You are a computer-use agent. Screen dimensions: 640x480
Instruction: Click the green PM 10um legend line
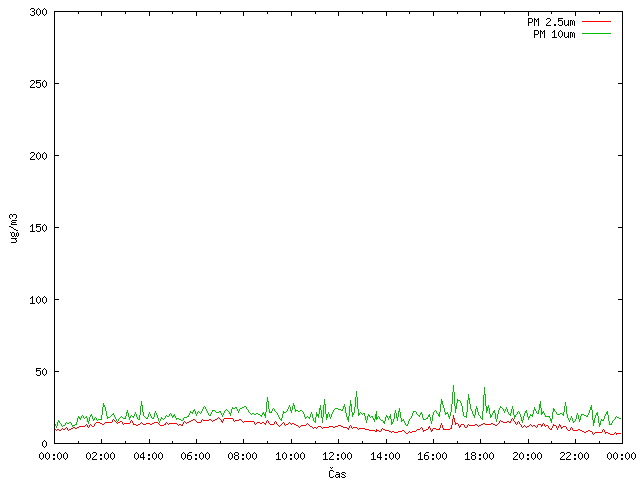pyautogui.click(x=596, y=34)
